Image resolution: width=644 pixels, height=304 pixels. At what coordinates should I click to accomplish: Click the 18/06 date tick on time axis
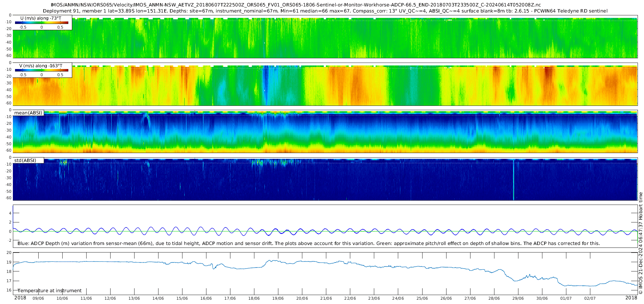(x=254, y=298)
